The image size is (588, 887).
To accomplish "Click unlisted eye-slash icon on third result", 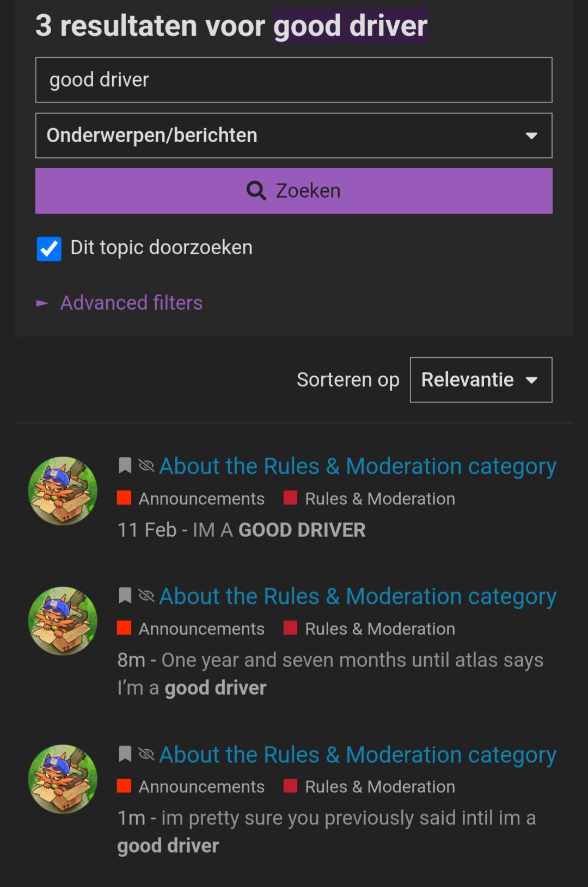I will coord(146,754).
